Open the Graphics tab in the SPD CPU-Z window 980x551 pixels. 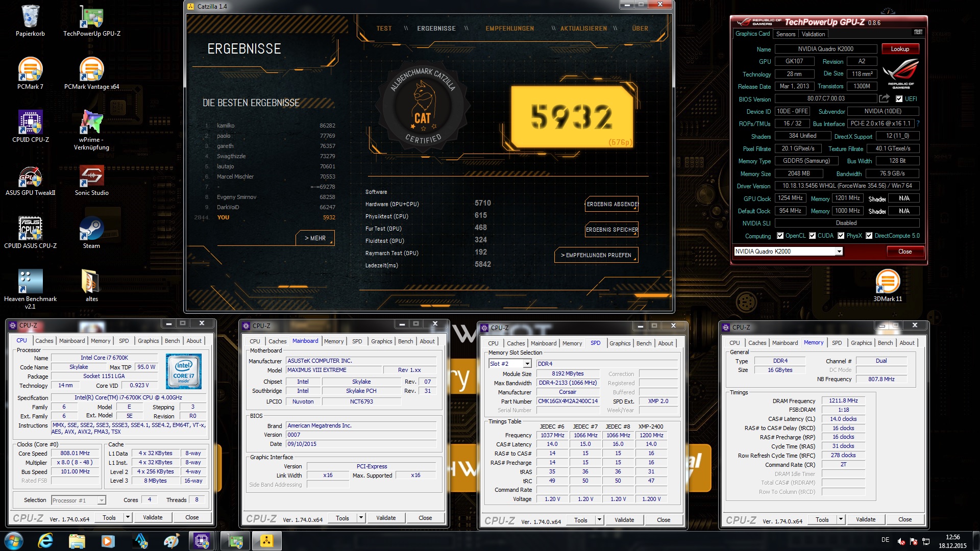[x=620, y=343]
